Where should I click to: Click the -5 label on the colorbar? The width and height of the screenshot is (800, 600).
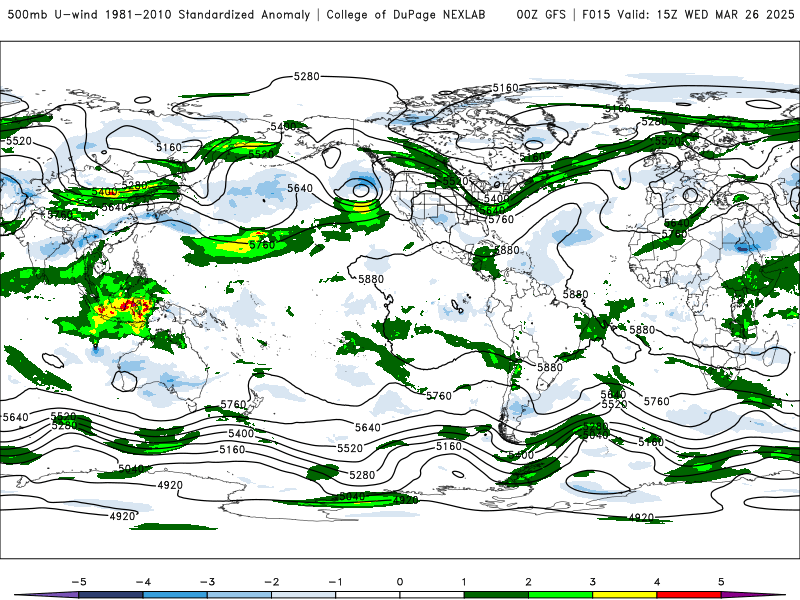79,582
